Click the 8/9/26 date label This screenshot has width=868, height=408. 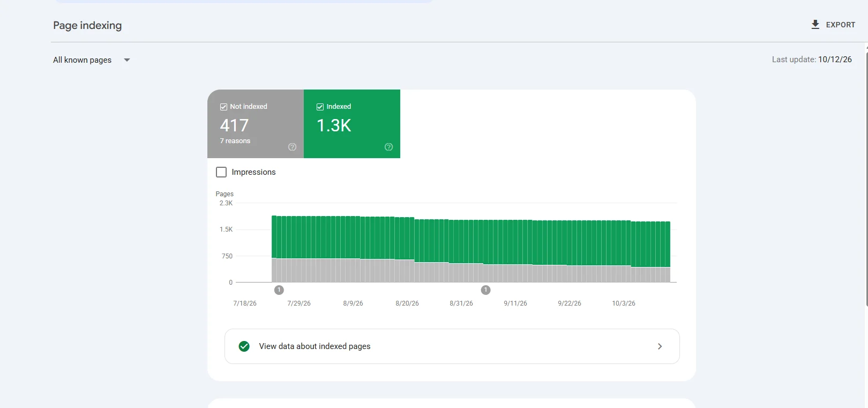353,303
